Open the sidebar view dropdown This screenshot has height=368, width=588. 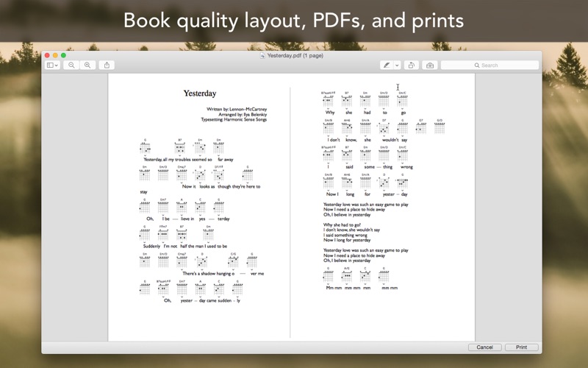[52, 65]
